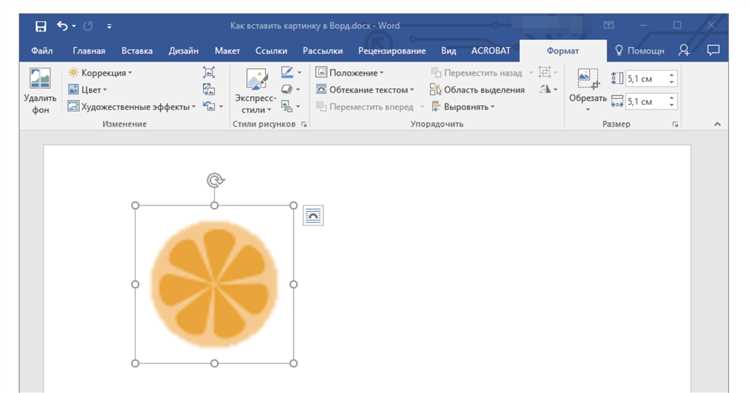
Task: Open the Художественные эффекты dropdown
Action: [132, 107]
